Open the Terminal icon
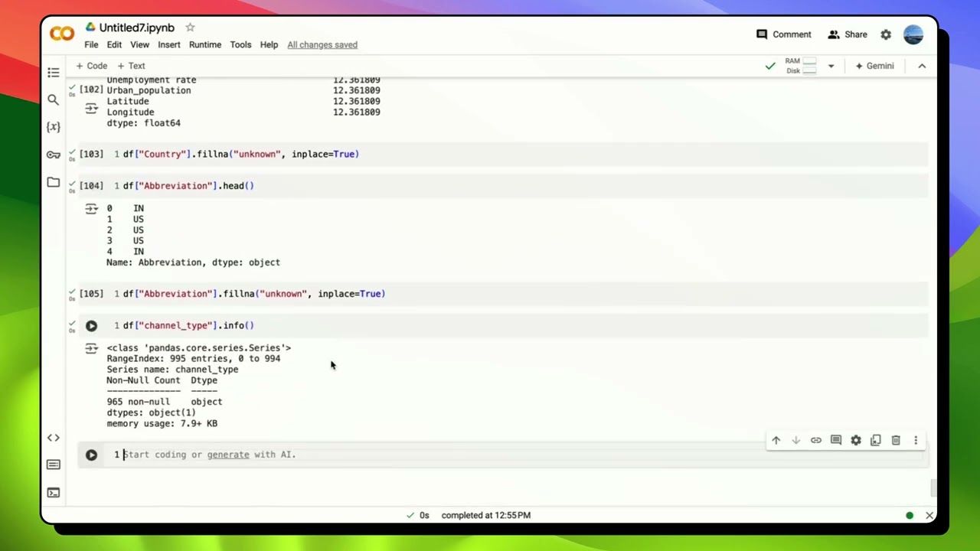The image size is (980, 551). [54, 492]
